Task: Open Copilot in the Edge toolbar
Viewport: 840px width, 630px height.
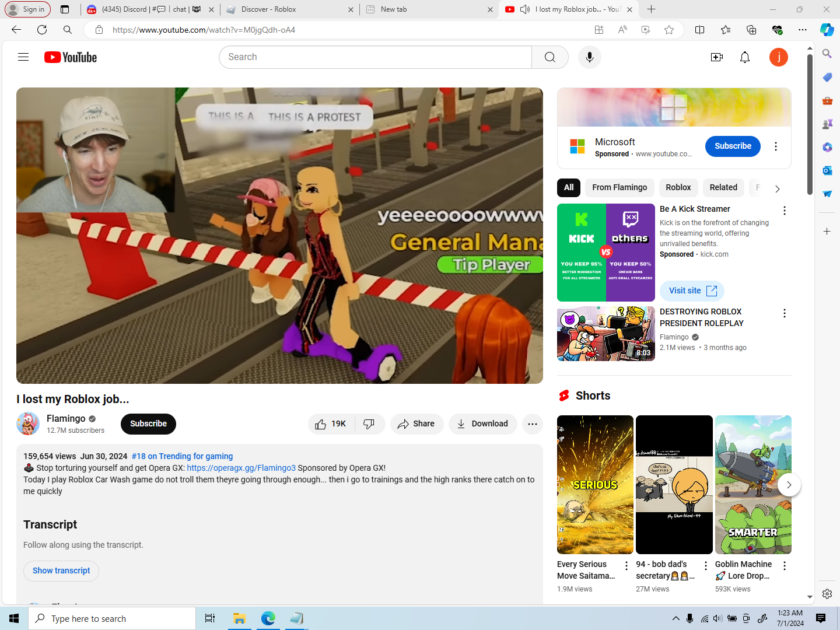Action: tap(827, 30)
